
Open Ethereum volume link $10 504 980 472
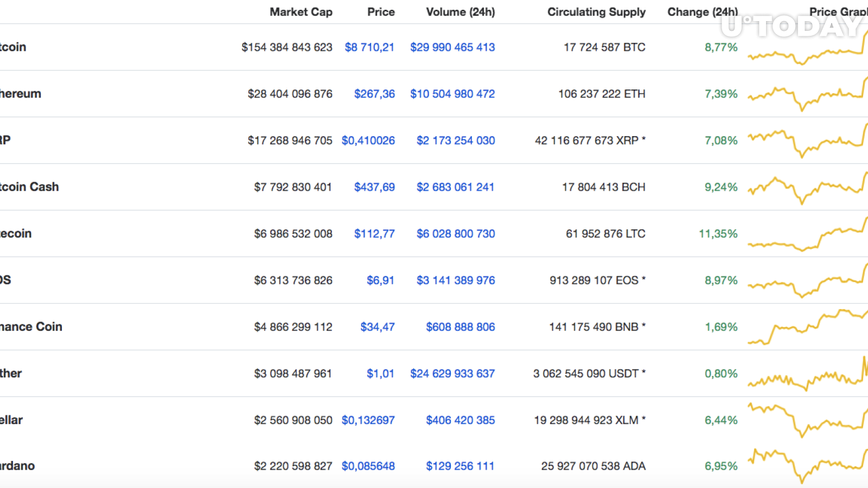pyautogui.click(x=452, y=94)
